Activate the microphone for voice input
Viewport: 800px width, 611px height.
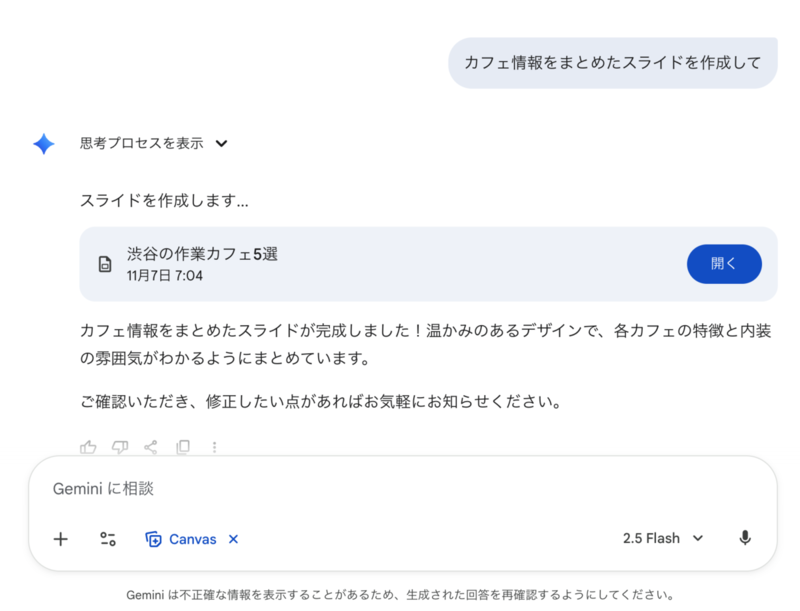[745, 538]
